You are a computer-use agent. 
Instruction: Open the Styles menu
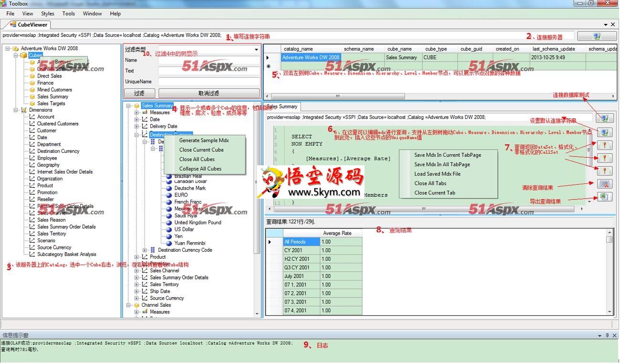48,13
